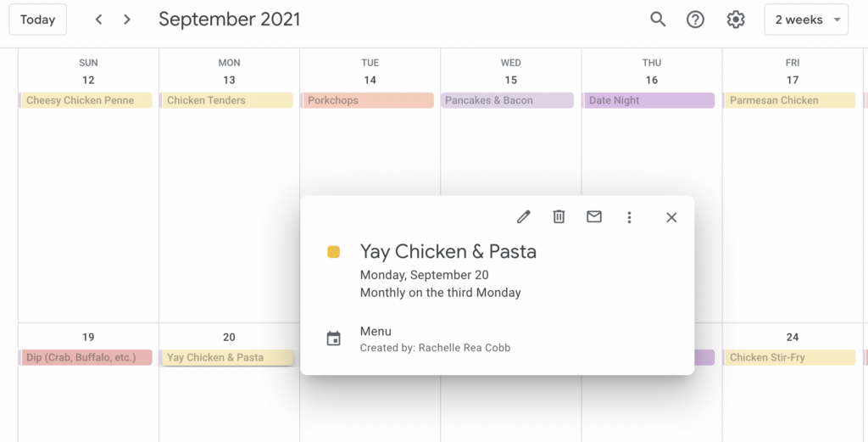Click the Today button
The width and height of the screenshot is (868, 442).
tap(37, 20)
